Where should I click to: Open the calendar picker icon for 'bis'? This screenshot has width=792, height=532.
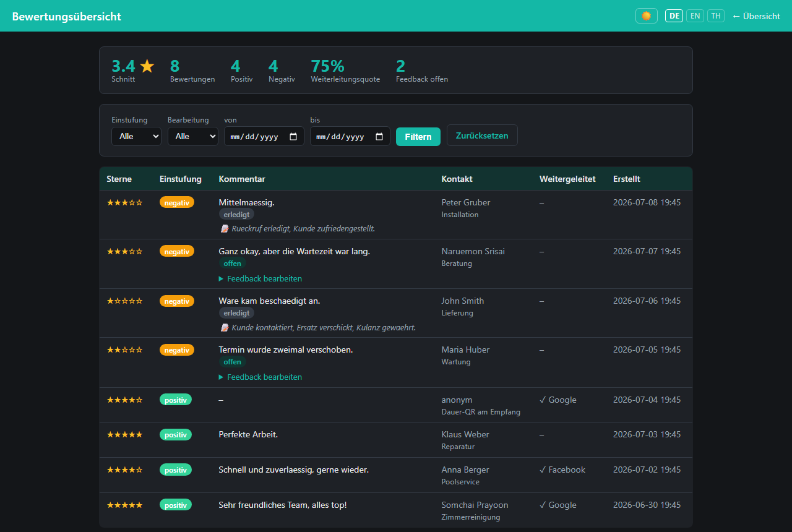[379, 137]
